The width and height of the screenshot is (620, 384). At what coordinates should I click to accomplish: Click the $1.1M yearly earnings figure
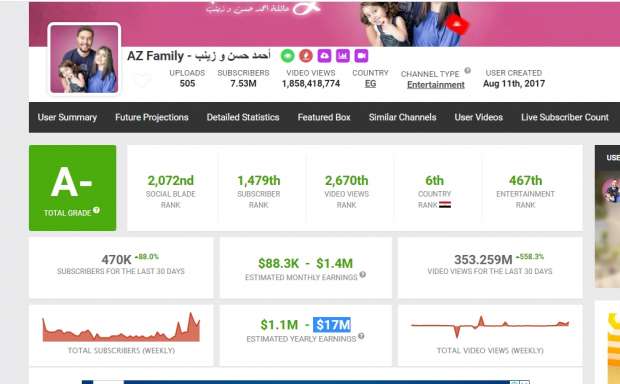pyautogui.click(x=279, y=325)
